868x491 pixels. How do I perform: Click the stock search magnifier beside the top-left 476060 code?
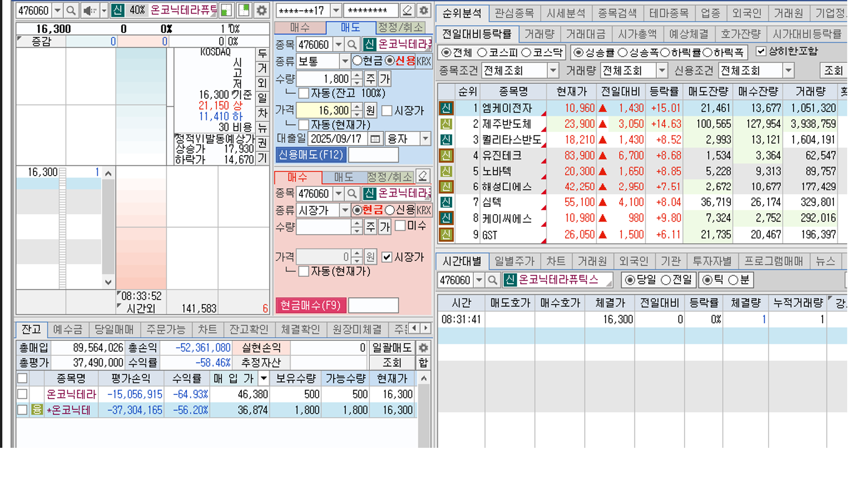71,10
